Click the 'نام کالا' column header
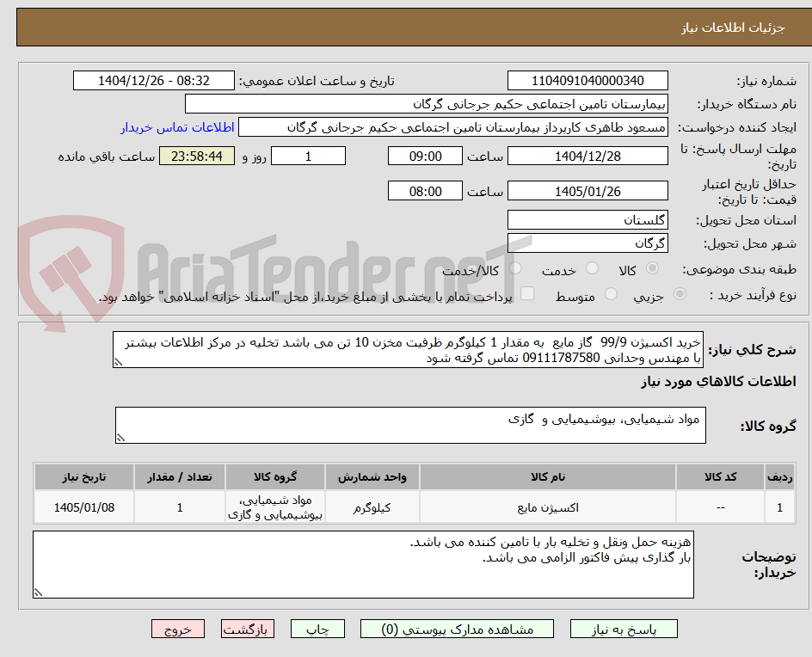This screenshot has height=657, width=812. pos(548,476)
